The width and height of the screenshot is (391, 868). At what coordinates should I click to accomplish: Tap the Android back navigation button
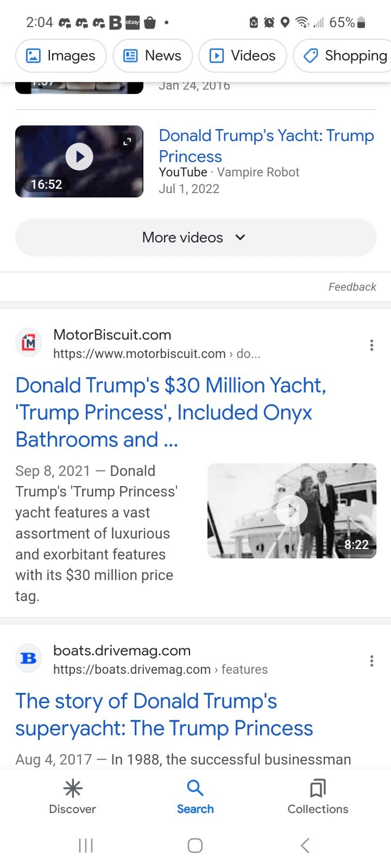(x=305, y=845)
